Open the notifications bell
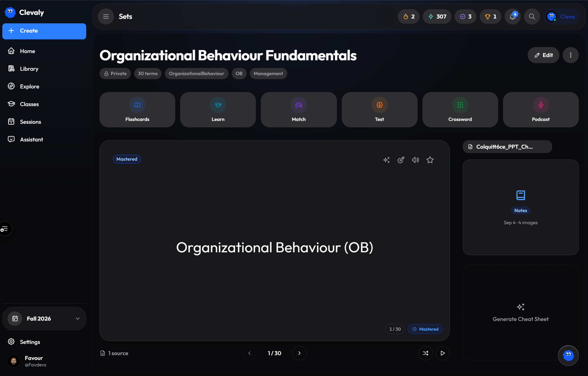Image resolution: width=588 pixels, height=376 pixels. pyautogui.click(x=512, y=16)
